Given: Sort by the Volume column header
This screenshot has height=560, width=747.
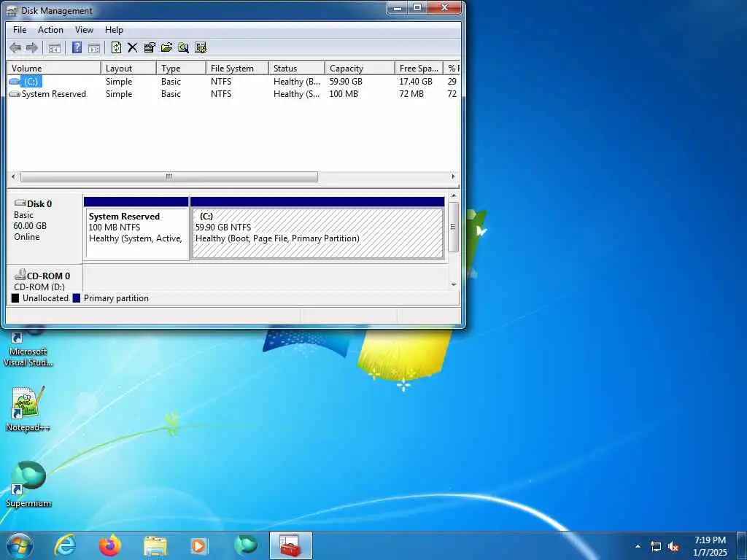Looking at the screenshot, I should click(54, 68).
